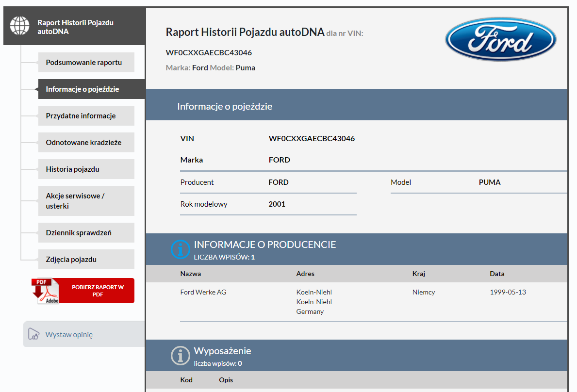This screenshot has height=392, width=577.
Task: Click the globe icon in the sidebar header
Action: pos(19,26)
